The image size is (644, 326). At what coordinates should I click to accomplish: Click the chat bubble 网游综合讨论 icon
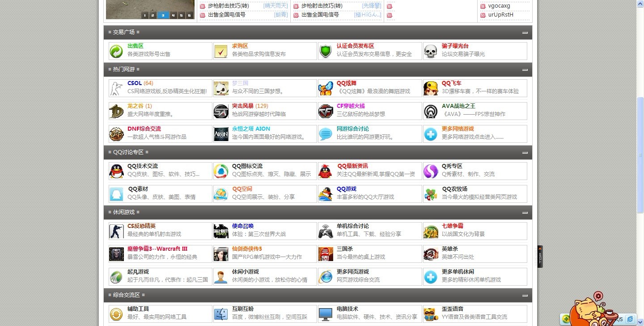point(326,134)
